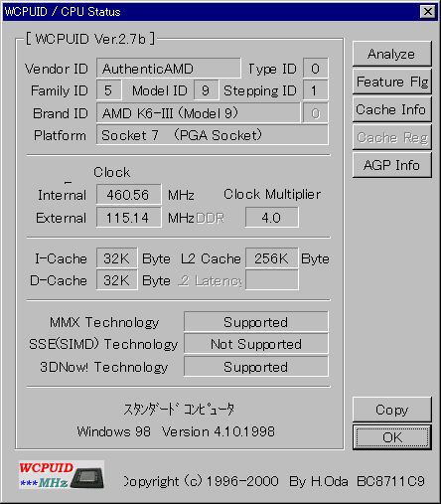The image size is (441, 504).
Task: Click the Model ID value 9
Action: pos(206,90)
